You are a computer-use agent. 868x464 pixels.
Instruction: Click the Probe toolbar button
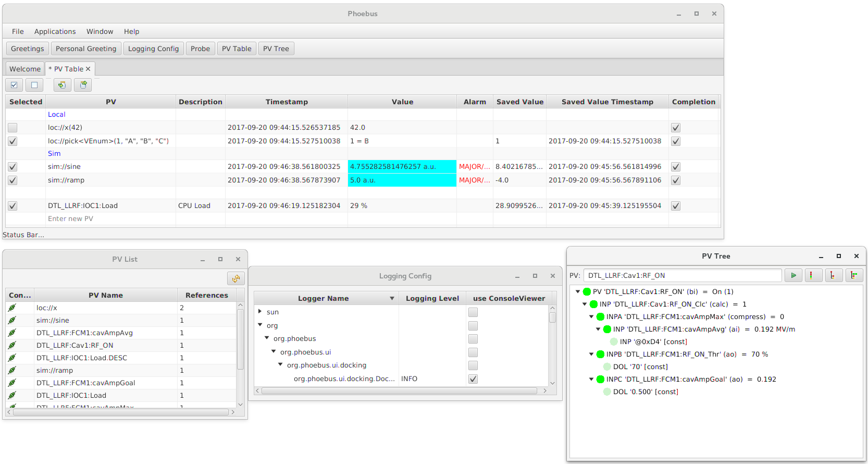[200, 49]
